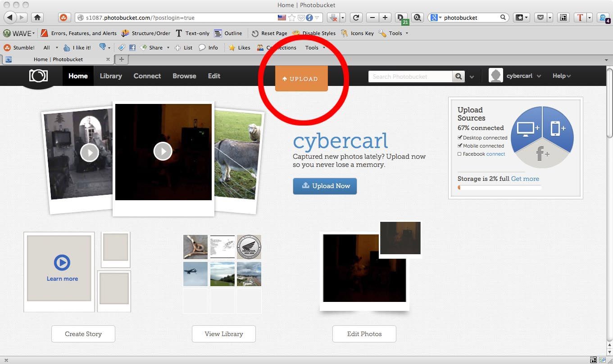Open WAVE Icons Key
The width and height of the screenshot is (613, 364).
[x=357, y=33]
